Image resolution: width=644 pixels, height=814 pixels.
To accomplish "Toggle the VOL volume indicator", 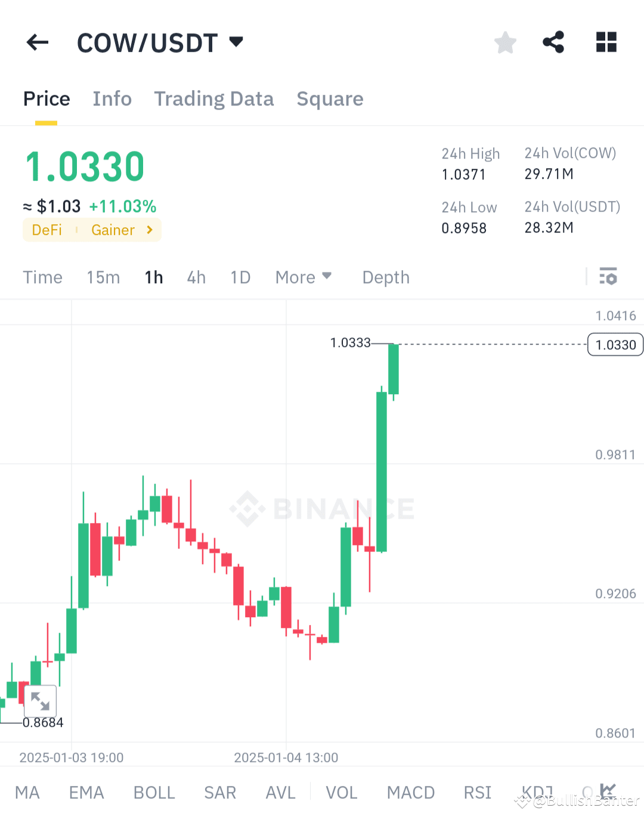I will [342, 792].
